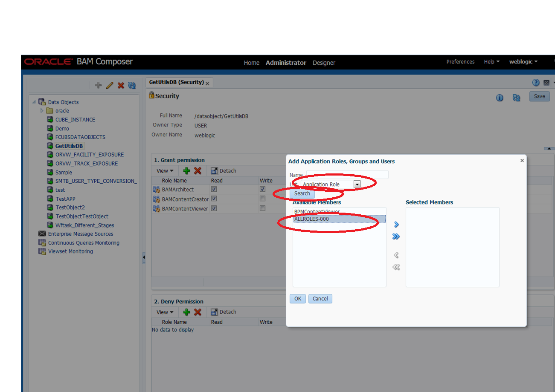Select the Demo data object
This screenshot has width=555, height=392.
(62, 129)
